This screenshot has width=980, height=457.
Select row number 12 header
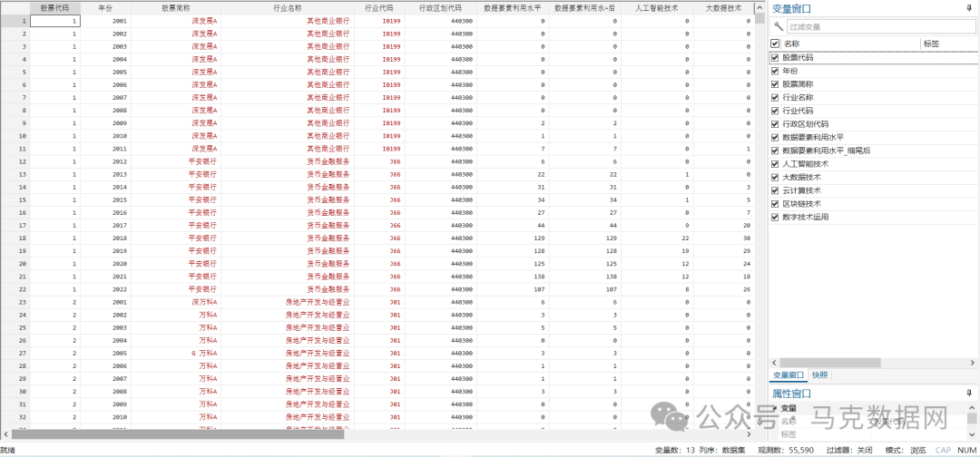point(15,161)
